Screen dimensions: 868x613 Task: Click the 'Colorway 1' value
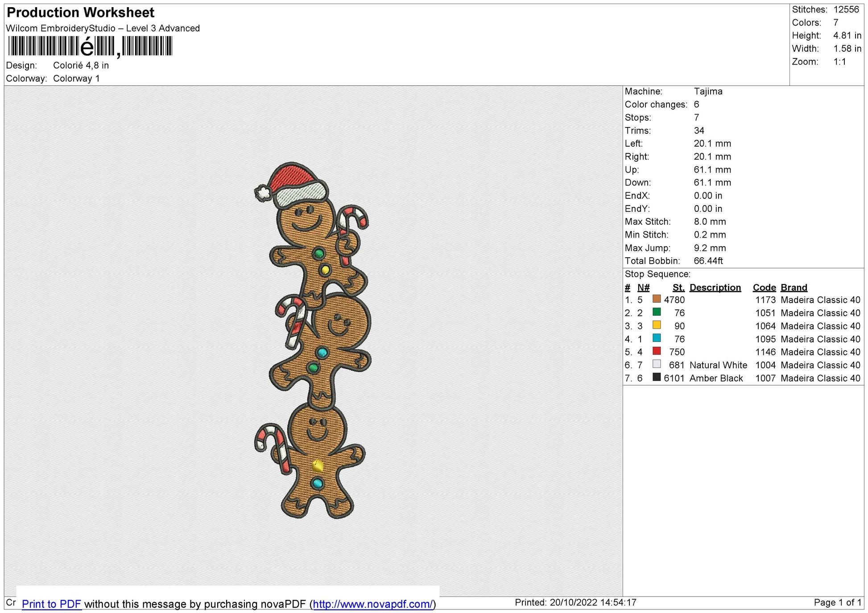coord(76,78)
